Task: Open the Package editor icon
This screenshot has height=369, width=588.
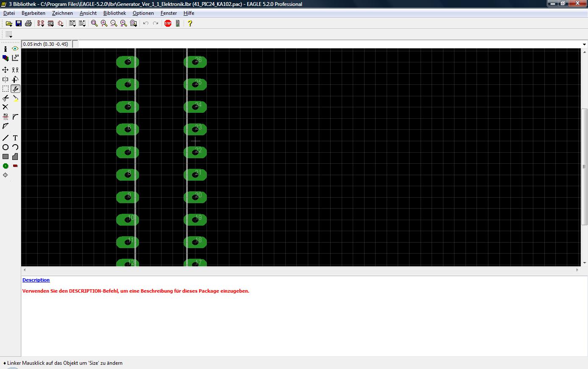Action: coord(50,23)
